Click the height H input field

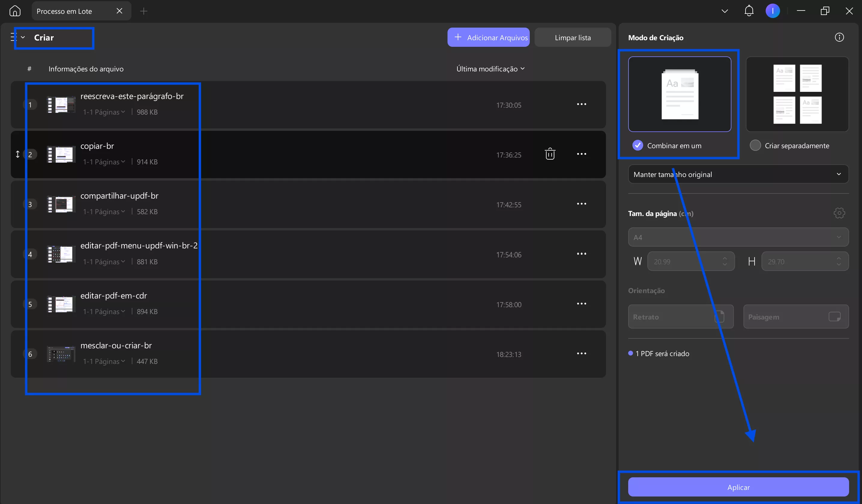tap(805, 262)
